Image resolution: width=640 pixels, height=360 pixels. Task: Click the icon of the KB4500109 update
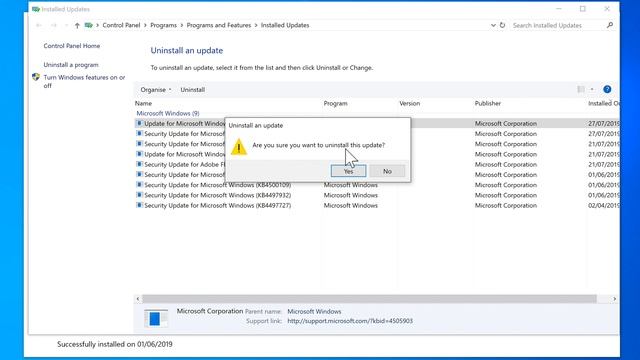tap(139, 184)
